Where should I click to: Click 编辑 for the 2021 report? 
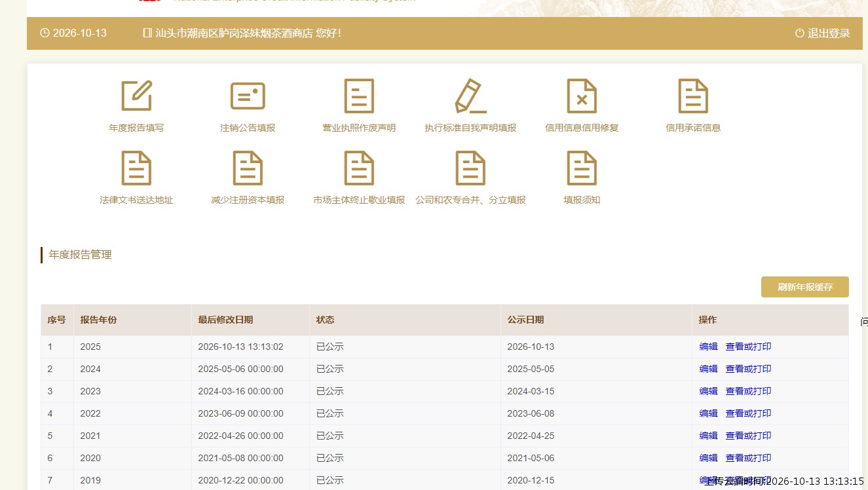[x=708, y=436]
